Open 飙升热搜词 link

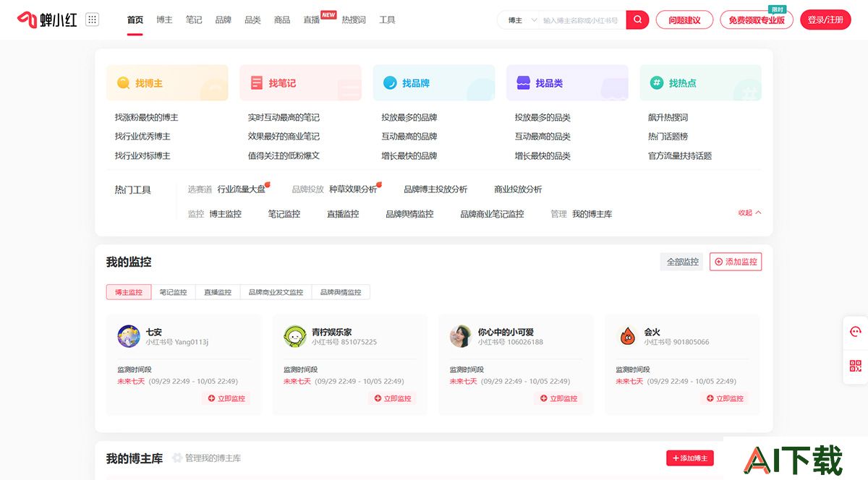(668, 117)
